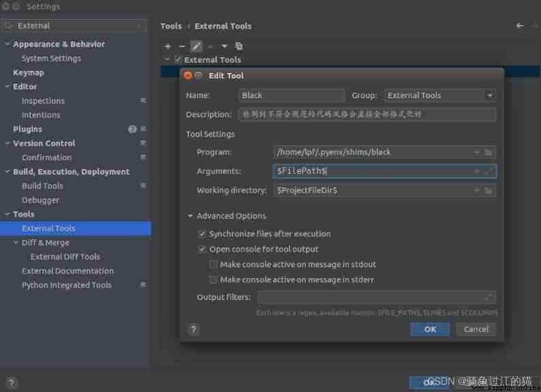Expand the Arguments field editor
Image resolution: width=541 pixels, height=392 pixels.
click(489, 171)
